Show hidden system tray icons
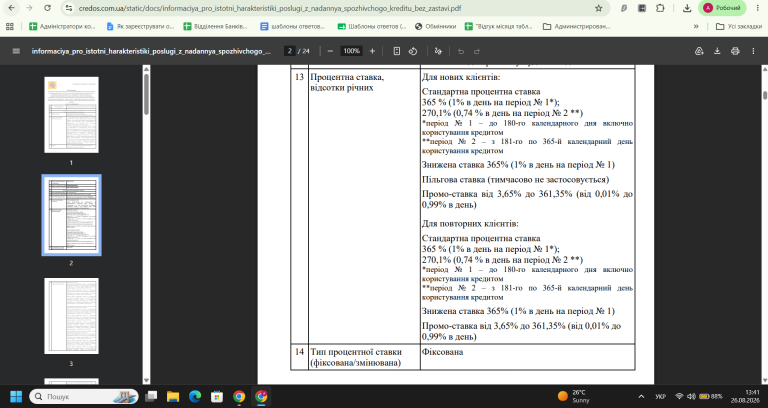The height and width of the screenshot is (408, 768). (x=641, y=396)
